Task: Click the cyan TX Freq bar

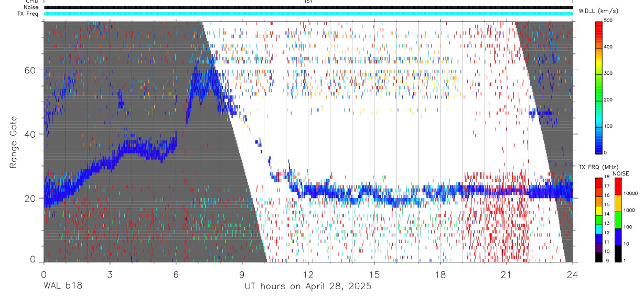Action: pyautogui.click(x=308, y=14)
